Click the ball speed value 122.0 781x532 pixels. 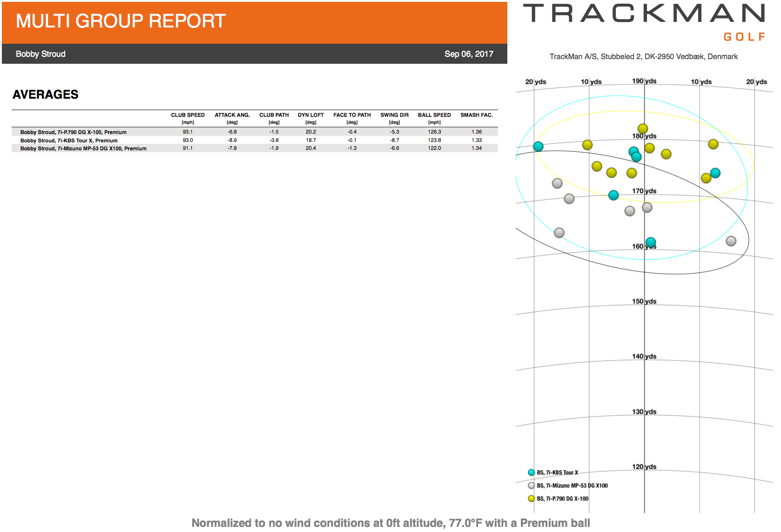435,148
